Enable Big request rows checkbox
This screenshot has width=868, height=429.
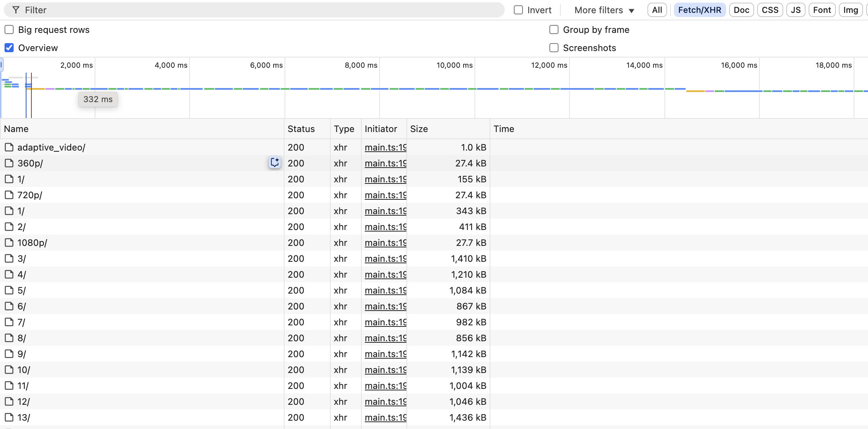(x=9, y=30)
